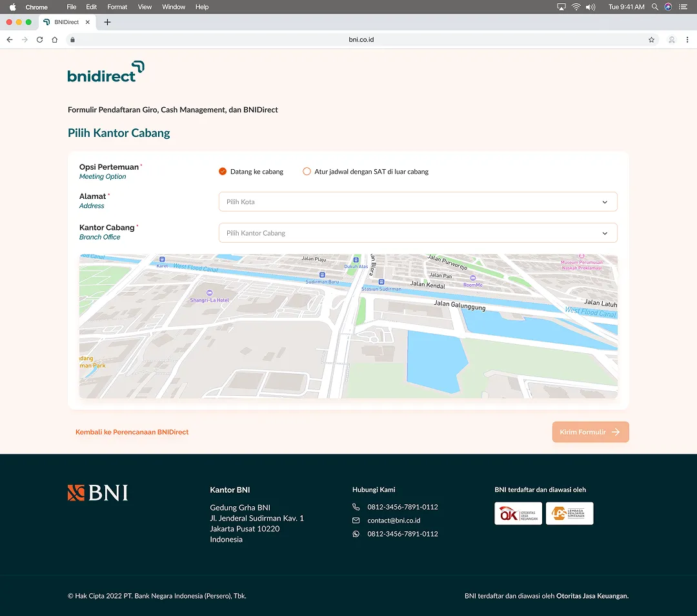Viewport: 697px width, 616px height.
Task: Click the map's blue lake area
Action: point(436,361)
